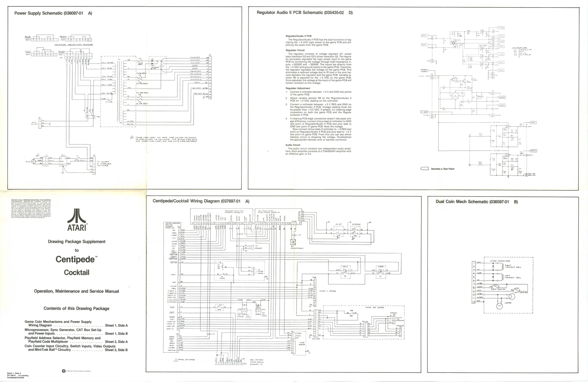588x382 pixels.
Task: Click the "Microprocessor, Sync Generator, CAT Box Set-Up" line
Action: 63,330
